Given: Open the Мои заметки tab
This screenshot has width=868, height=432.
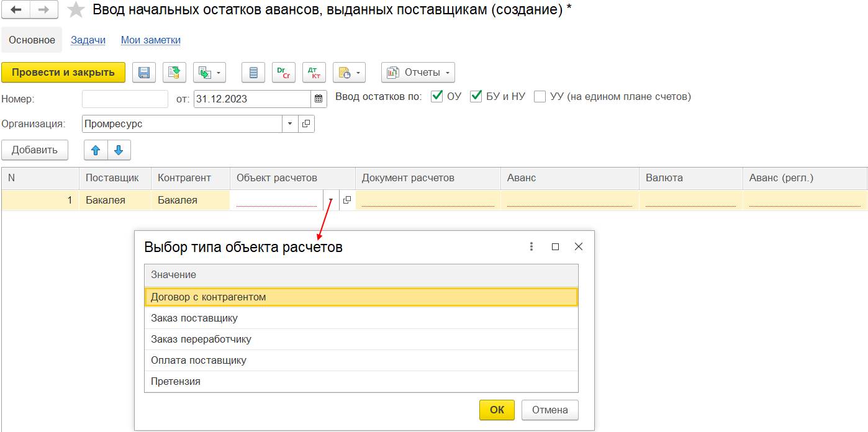Looking at the screenshot, I should [x=151, y=40].
